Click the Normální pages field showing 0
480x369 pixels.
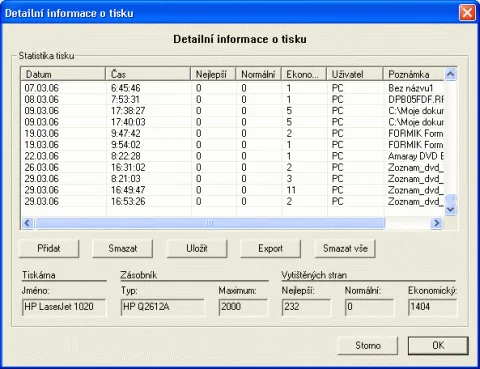[x=369, y=307]
